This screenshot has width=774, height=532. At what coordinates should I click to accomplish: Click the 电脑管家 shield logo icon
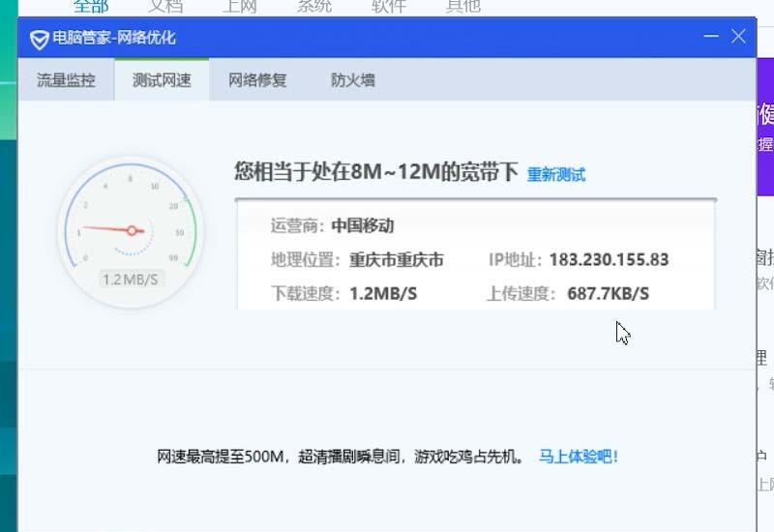(39, 40)
